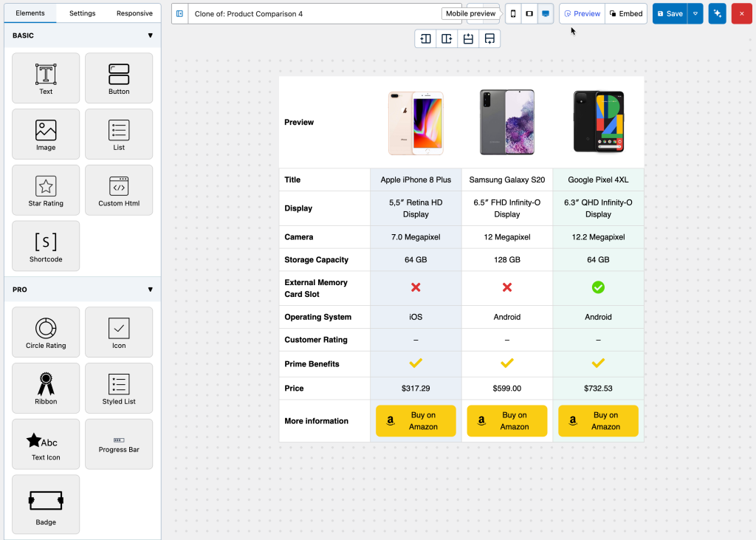Switch to desktop preview device icon
This screenshot has width=756, height=540.
coord(546,13)
